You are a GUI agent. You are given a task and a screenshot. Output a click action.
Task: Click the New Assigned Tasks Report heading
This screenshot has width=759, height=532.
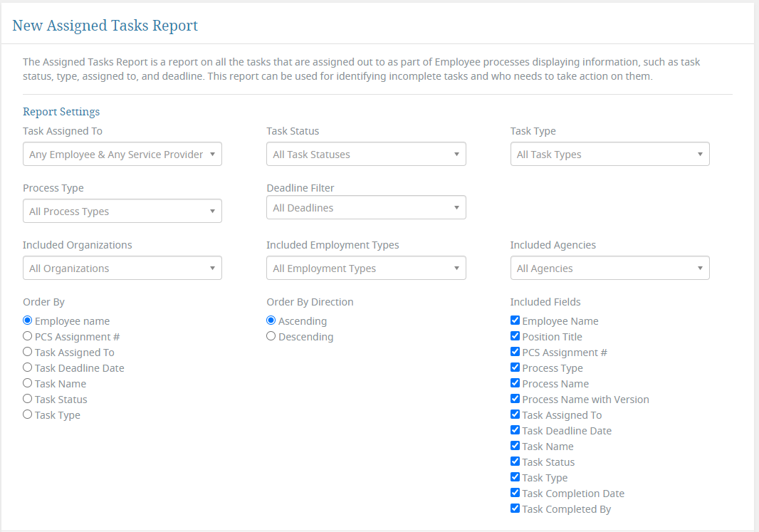coord(105,26)
